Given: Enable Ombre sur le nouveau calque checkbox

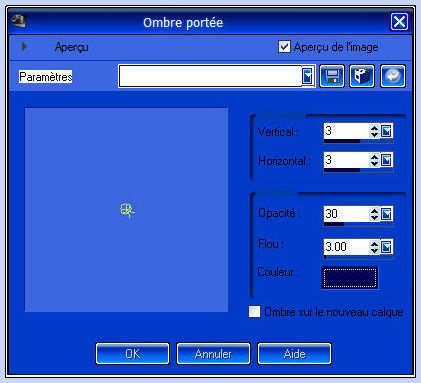Looking at the screenshot, I should (254, 312).
